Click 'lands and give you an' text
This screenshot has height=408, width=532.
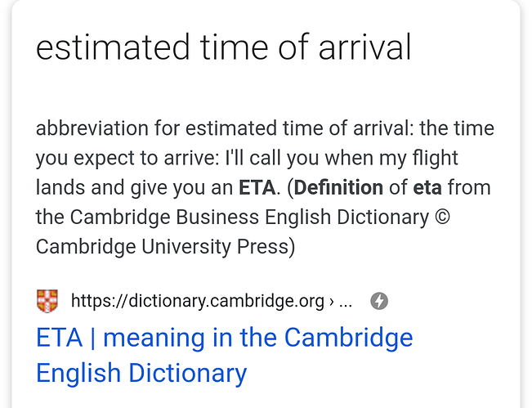[134, 188]
